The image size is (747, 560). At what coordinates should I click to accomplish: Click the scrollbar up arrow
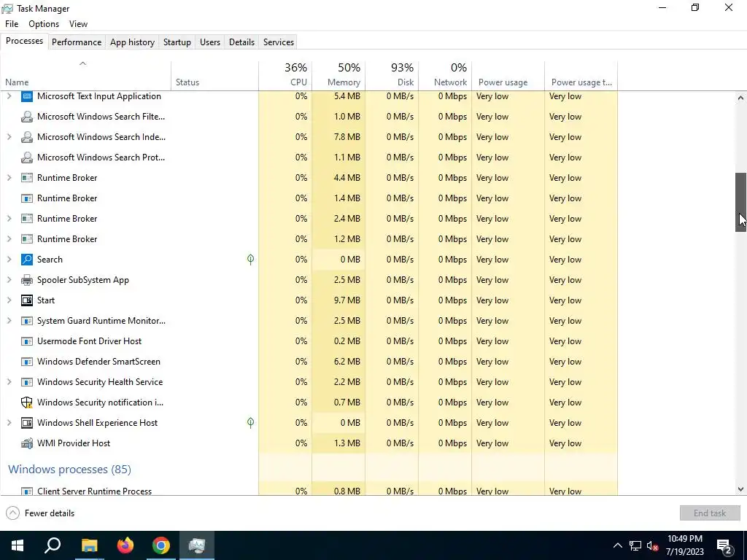coord(740,98)
